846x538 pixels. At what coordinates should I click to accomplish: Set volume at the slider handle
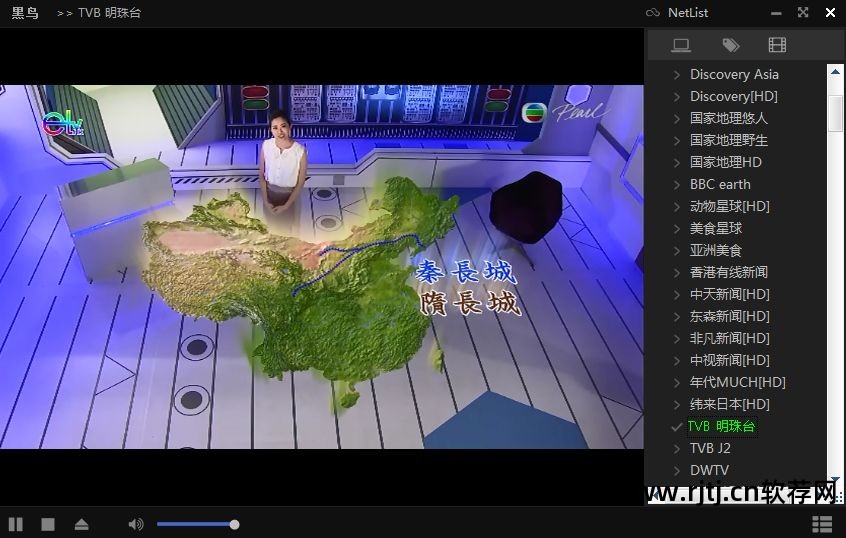pos(234,524)
